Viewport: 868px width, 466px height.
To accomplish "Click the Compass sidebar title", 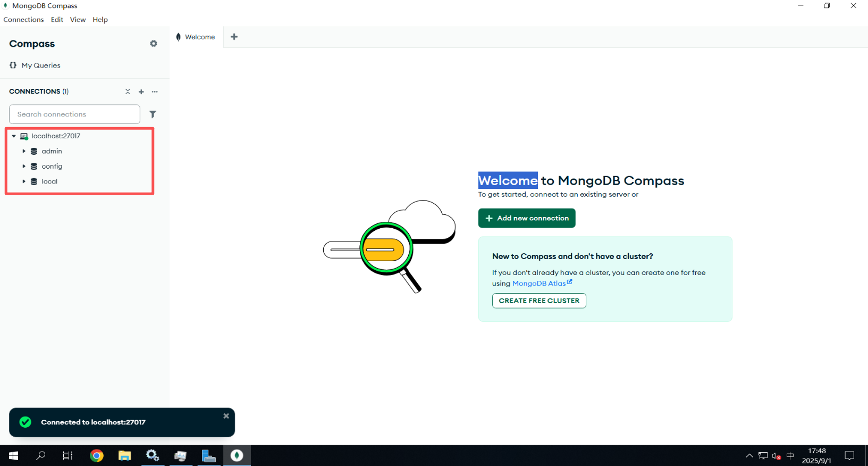I will (x=32, y=44).
